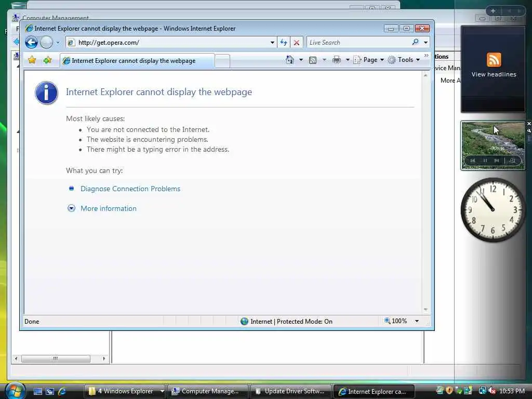Open Slide Show gadget options wrench icon

coord(529,130)
